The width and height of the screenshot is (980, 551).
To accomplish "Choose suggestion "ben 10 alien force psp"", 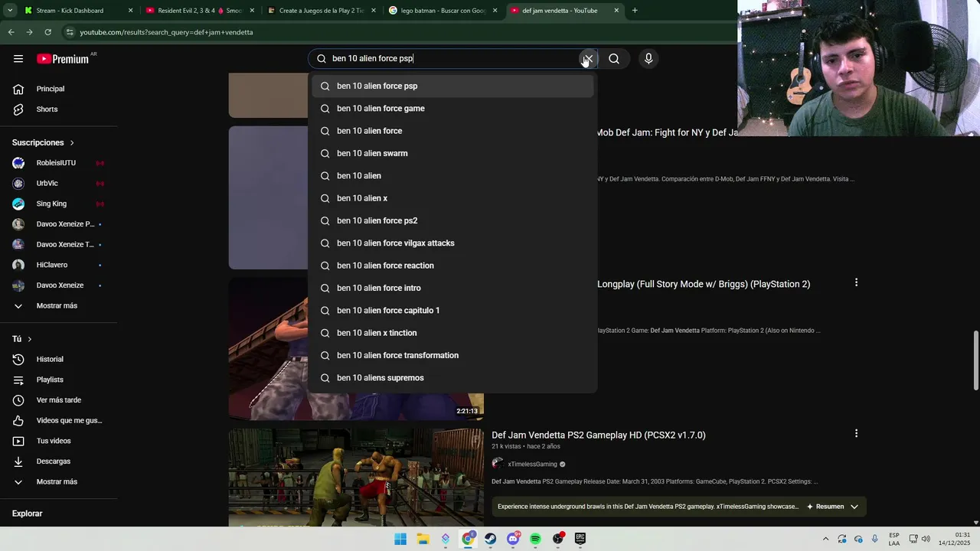I will click(452, 86).
